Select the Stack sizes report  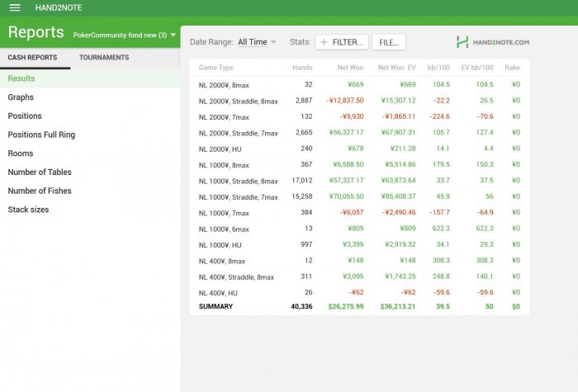click(28, 210)
